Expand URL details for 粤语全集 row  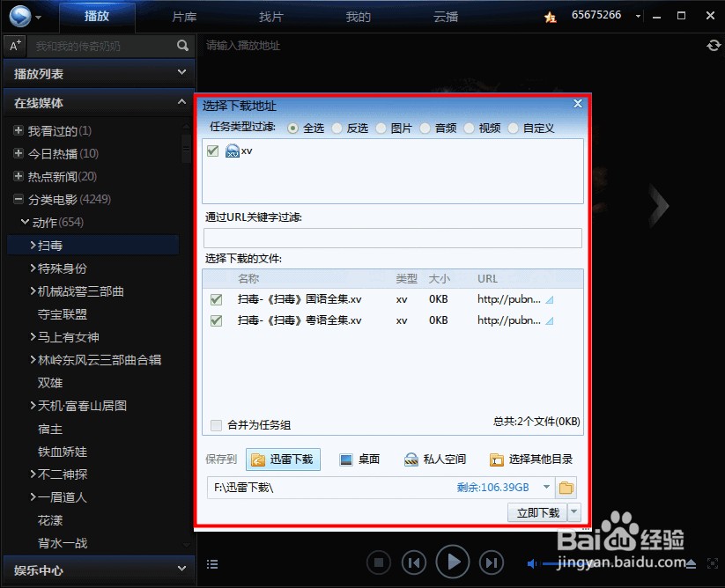[550, 321]
